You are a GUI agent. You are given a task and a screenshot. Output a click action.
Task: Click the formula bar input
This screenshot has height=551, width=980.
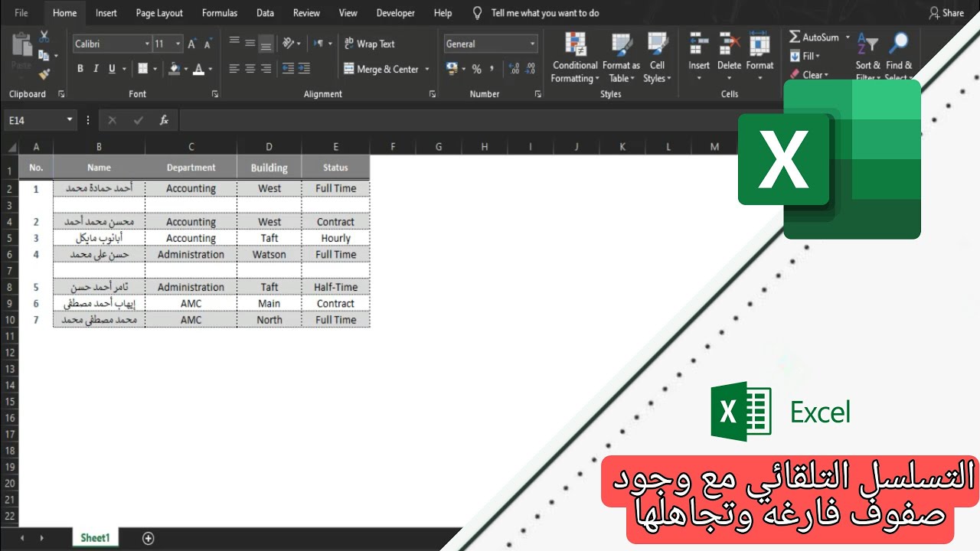(x=459, y=120)
